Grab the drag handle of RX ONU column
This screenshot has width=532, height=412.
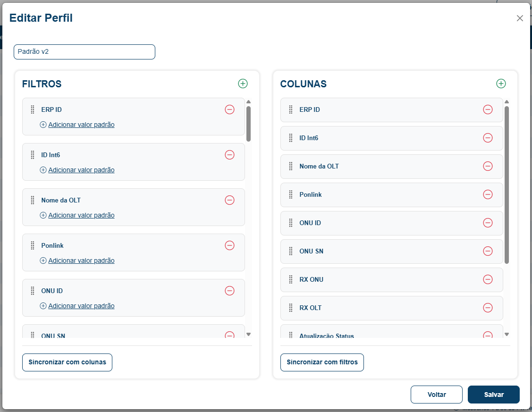pos(291,279)
